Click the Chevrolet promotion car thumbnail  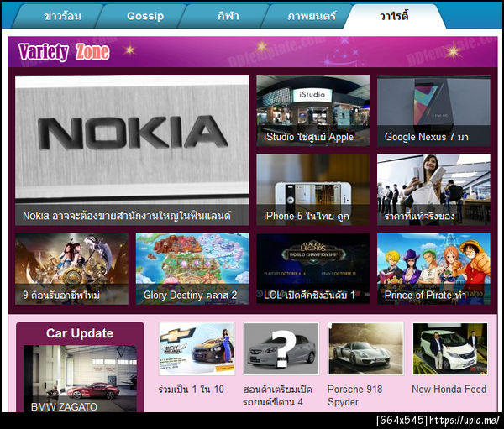point(197,349)
